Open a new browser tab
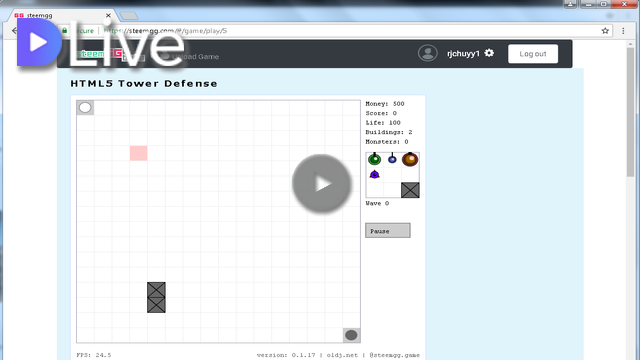This screenshot has width=640, height=360. (129, 16)
